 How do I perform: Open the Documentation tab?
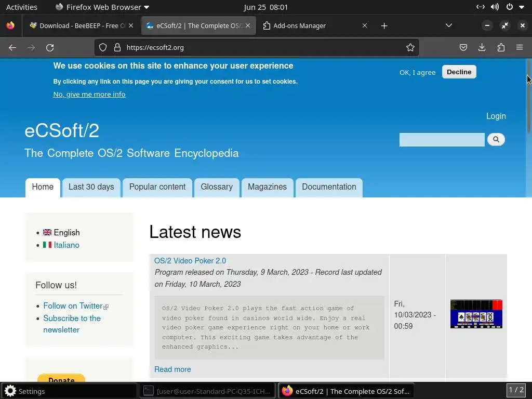pos(329,187)
